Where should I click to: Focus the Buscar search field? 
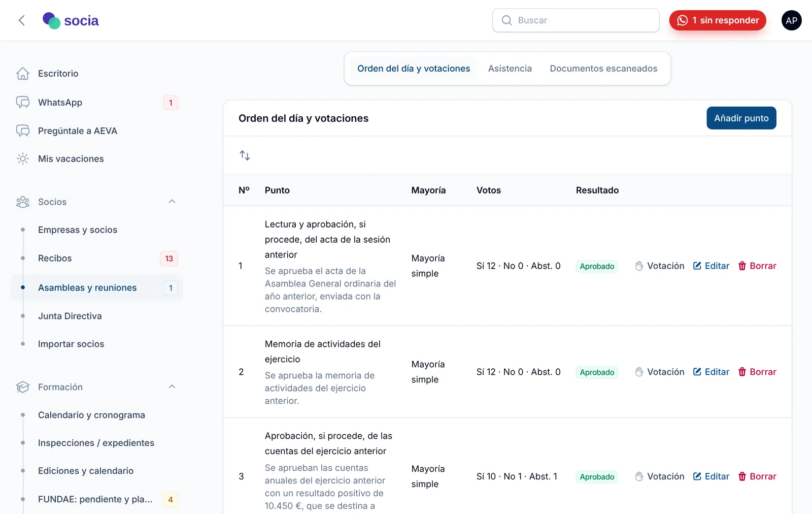[576, 20]
